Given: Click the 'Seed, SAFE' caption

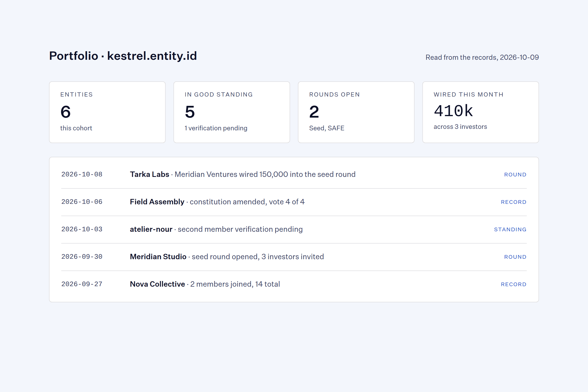Looking at the screenshot, I should [327, 128].
